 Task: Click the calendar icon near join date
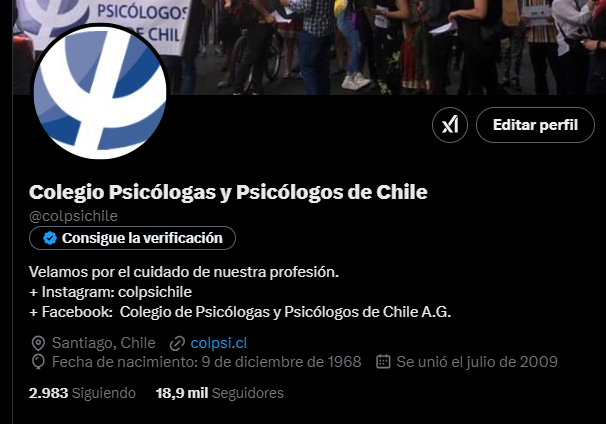coord(383,361)
